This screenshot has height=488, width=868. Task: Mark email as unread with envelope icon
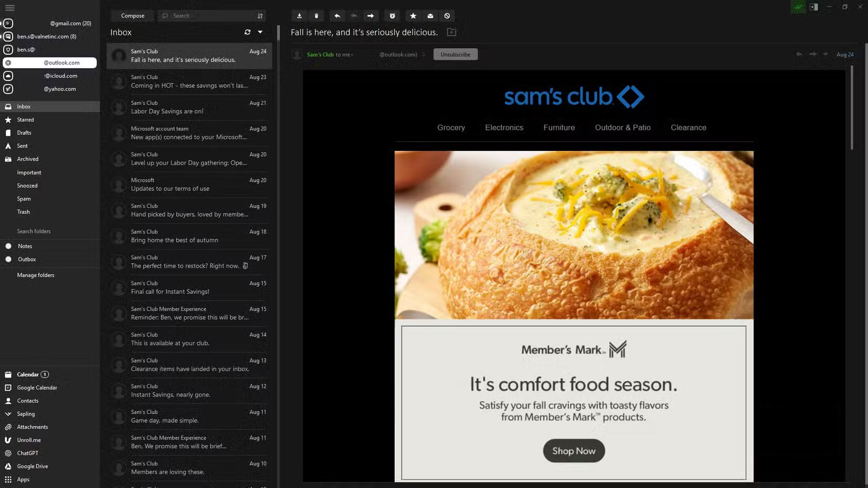coord(430,16)
